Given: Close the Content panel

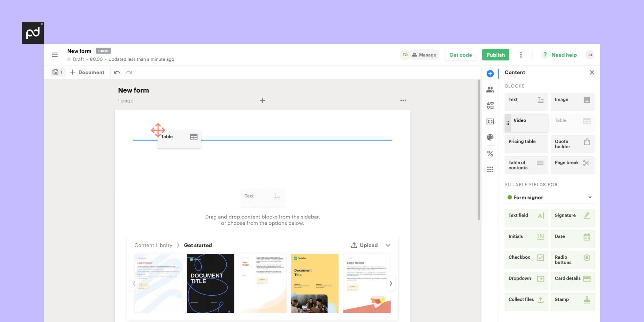Looking at the screenshot, I should pos(592,72).
